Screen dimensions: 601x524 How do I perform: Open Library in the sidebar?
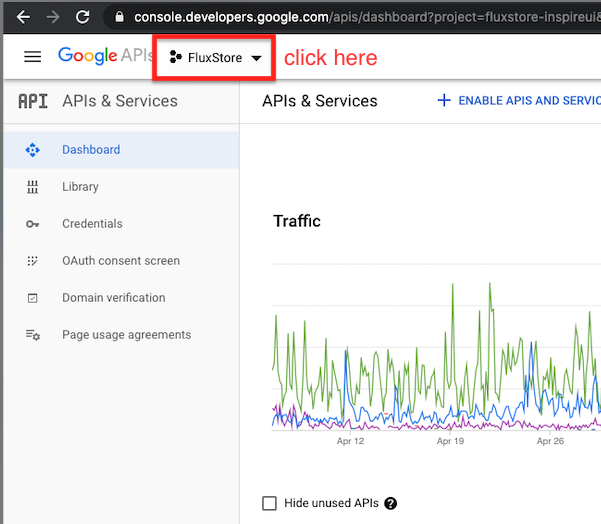click(121, 187)
